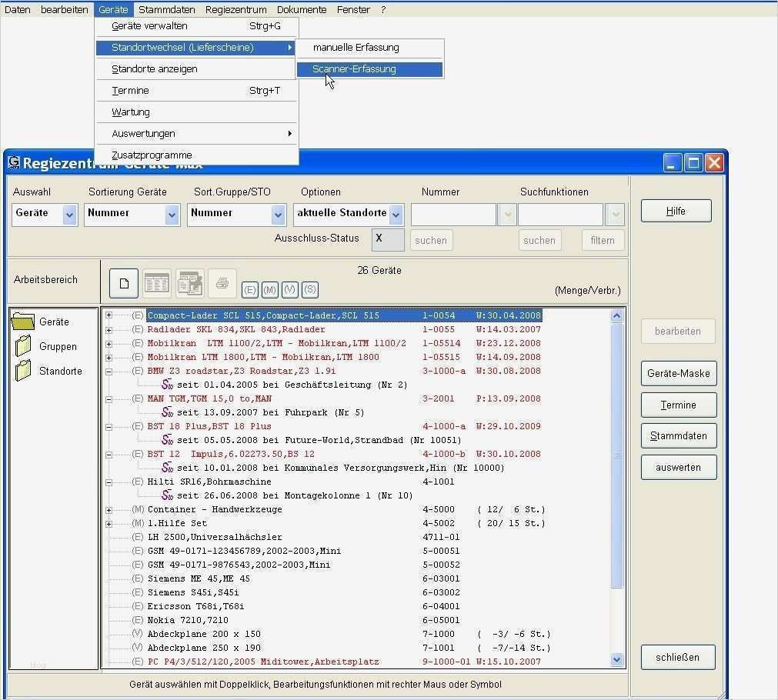This screenshot has width=778, height=700.
Task: Collapse the Hilti SR16 Bohrmaschine node
Action: 109,482
